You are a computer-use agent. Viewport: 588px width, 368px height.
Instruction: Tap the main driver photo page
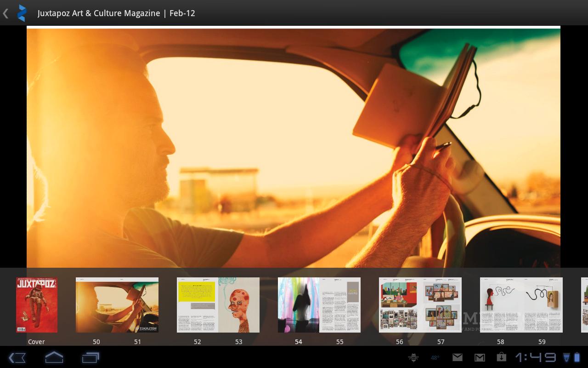[x=294, y=147]
